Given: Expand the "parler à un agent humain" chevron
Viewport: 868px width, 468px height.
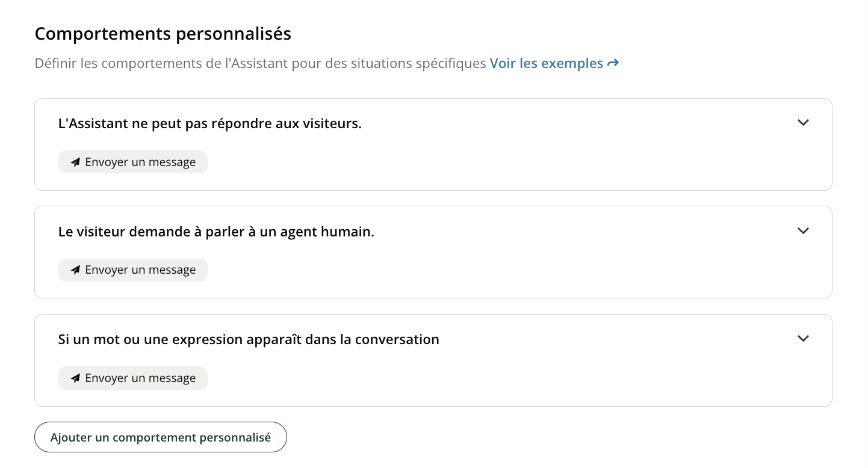Looking at the screenshot, I should coord(803,231).
